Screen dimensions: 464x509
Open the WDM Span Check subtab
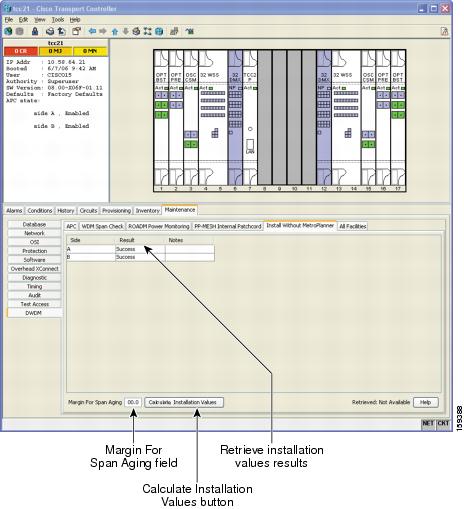point(102,226)
